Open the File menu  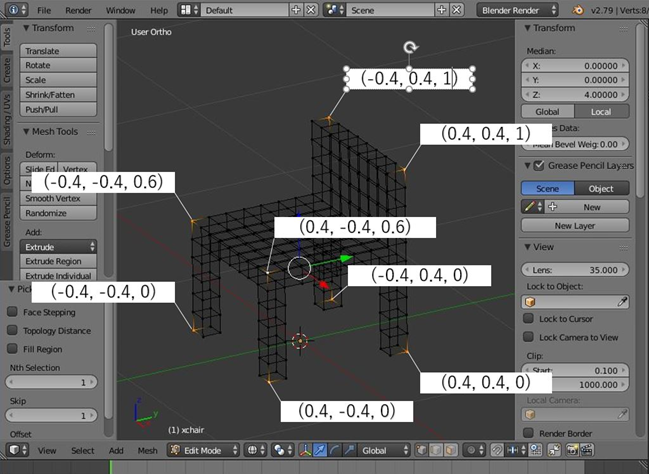(44, 10)
